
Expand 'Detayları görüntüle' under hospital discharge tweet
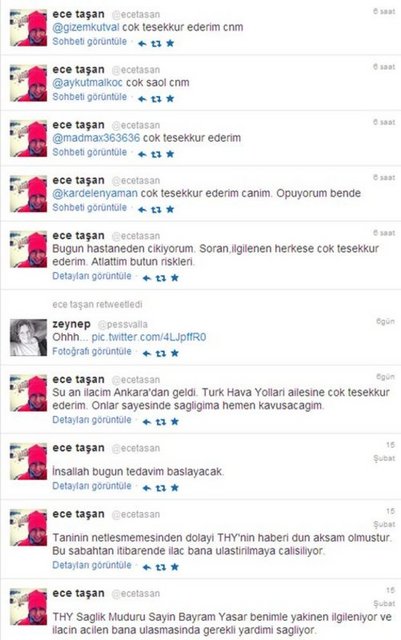[92, 276]
